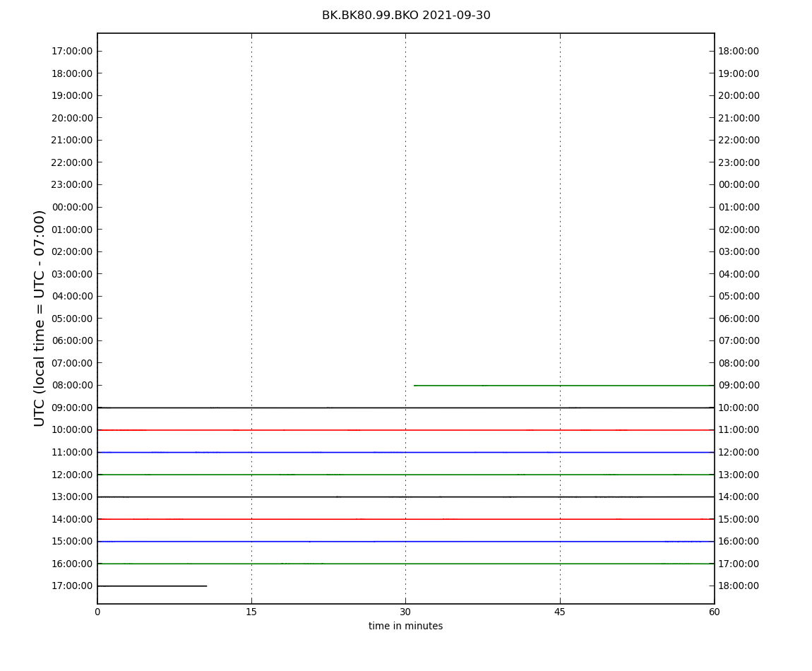
Task: Select the green trace in the 16:00:00 row
Action: pos(406,564)
